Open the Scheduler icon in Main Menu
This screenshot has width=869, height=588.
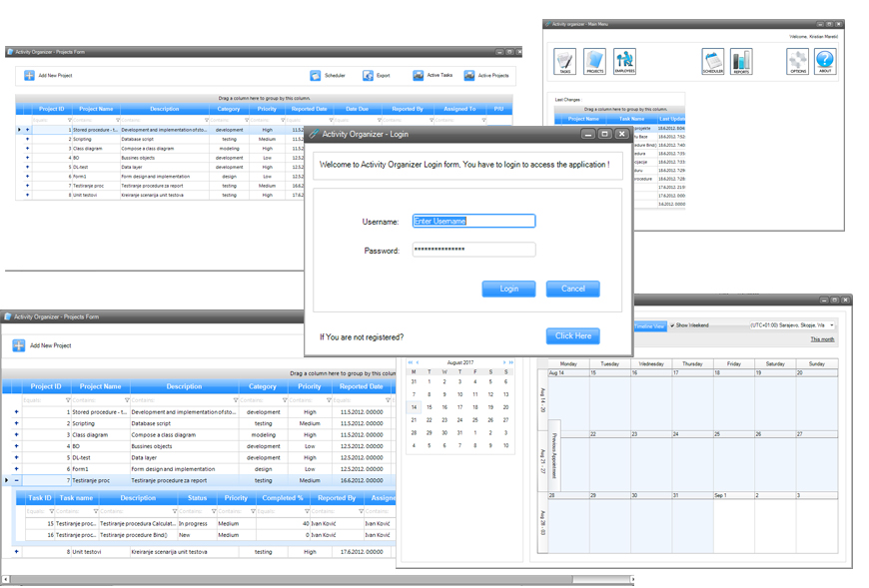[x=712, y=62]
